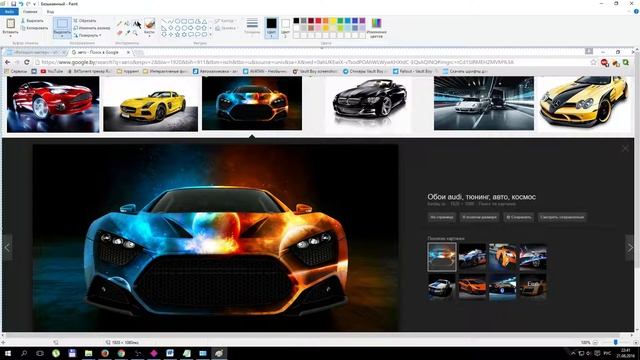Close the dark image preview panel X

(625, 149)
